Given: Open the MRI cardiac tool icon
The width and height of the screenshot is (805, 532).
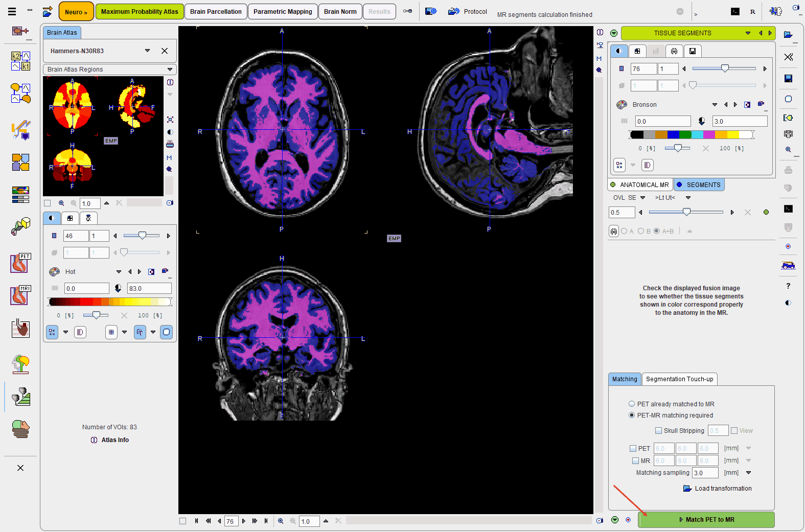Looking at the screenshot, I should [x=21, y=295].
